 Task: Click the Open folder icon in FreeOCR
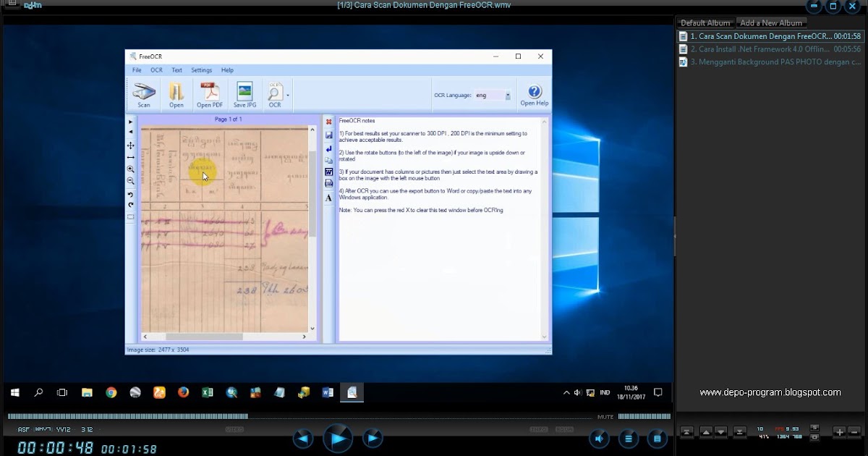[176, 96]
